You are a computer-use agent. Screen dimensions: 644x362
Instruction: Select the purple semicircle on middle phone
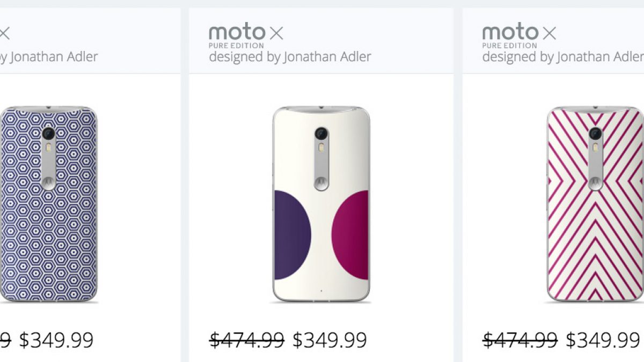291,235
